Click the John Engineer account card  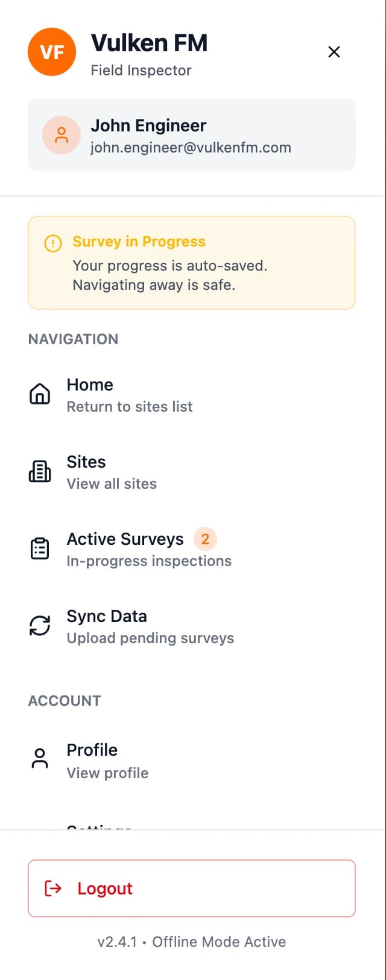click(x=192, y=135)
